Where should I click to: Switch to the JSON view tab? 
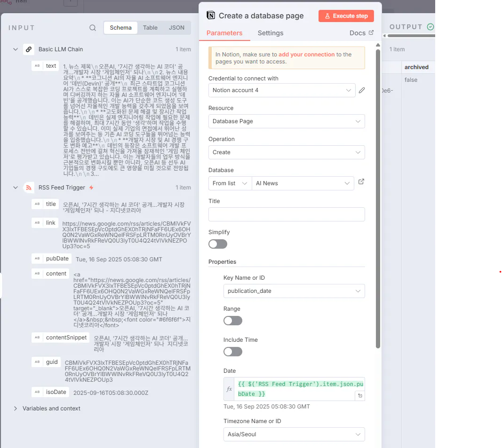point(176,28)
